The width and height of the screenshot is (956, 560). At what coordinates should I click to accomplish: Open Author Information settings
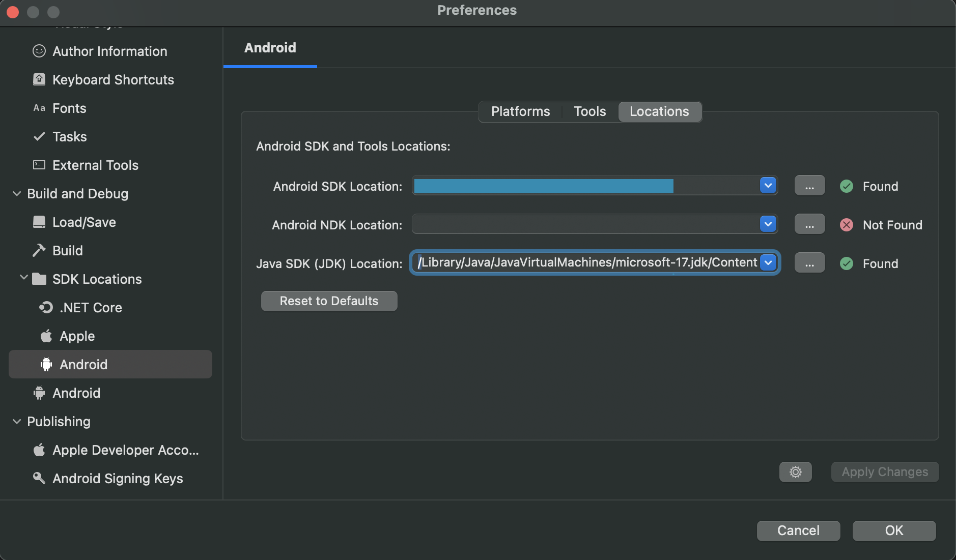point(109,51)
